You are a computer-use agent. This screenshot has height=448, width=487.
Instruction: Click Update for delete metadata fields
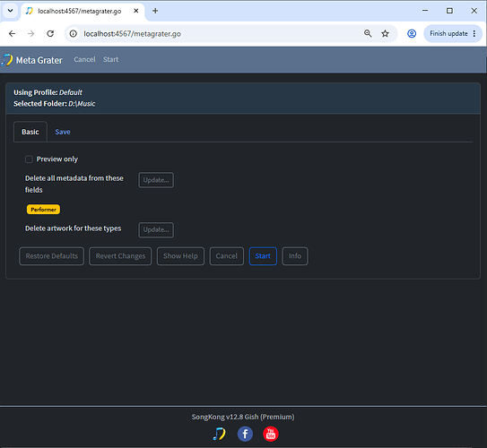point(156,180)
